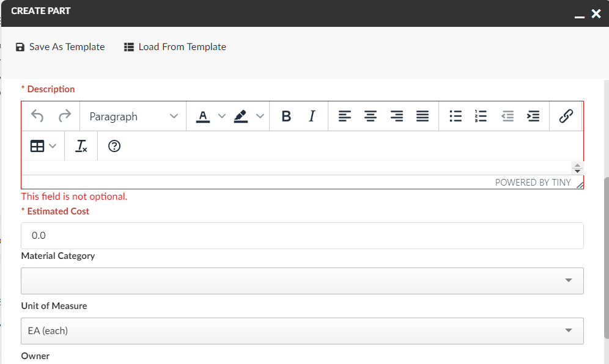609x364 pixels.
Task: Align text to the right
Action: (397, 116)
